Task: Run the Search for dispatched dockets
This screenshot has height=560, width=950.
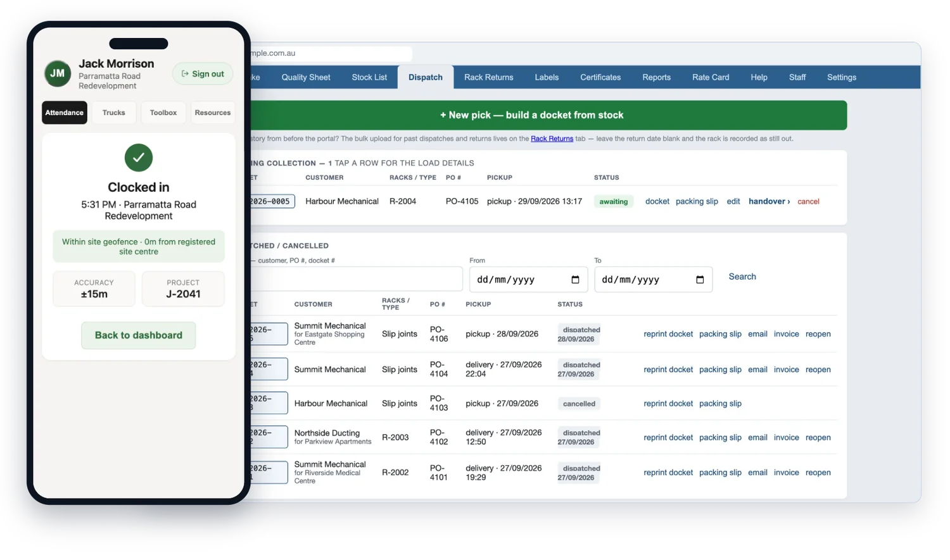Action: click(742, 277)
